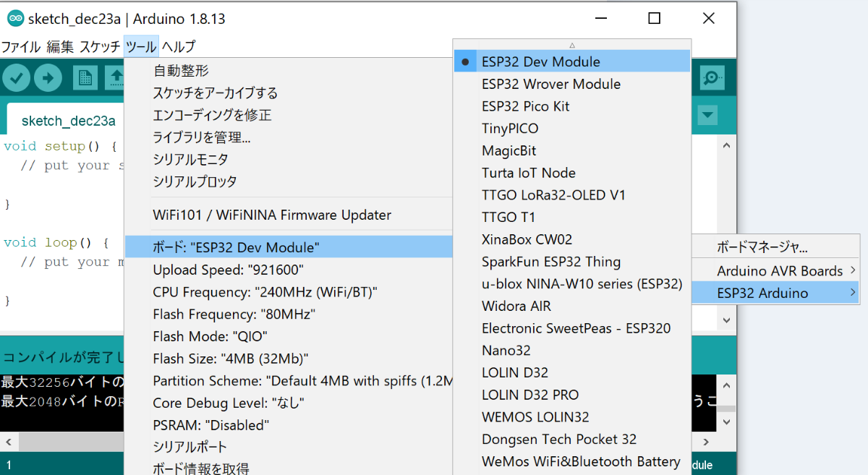Click into the code editor at void setup()
This screenshot has height=475, width=868.
60,145
